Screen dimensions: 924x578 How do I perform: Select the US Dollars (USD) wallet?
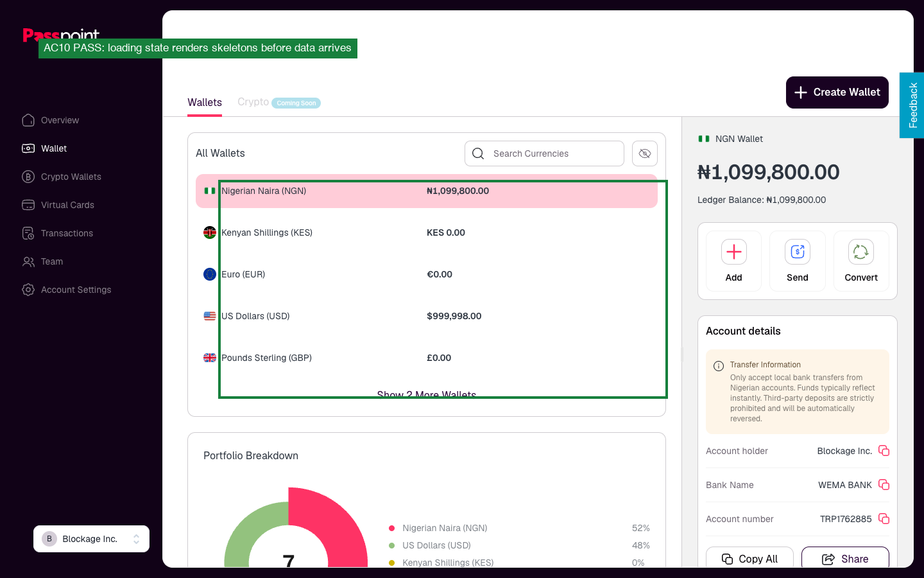[427, 316]
